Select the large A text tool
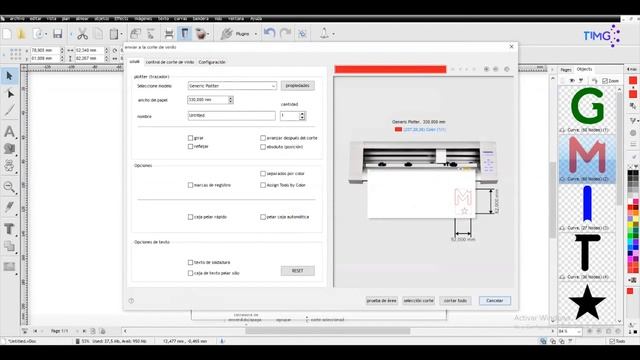The width and height of the screenshot is (640, 360). (9, 131)
